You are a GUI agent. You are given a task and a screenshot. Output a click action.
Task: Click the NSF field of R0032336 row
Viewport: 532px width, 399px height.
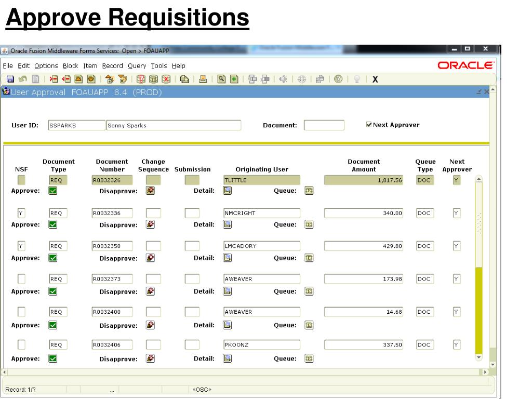pos(21,213)
